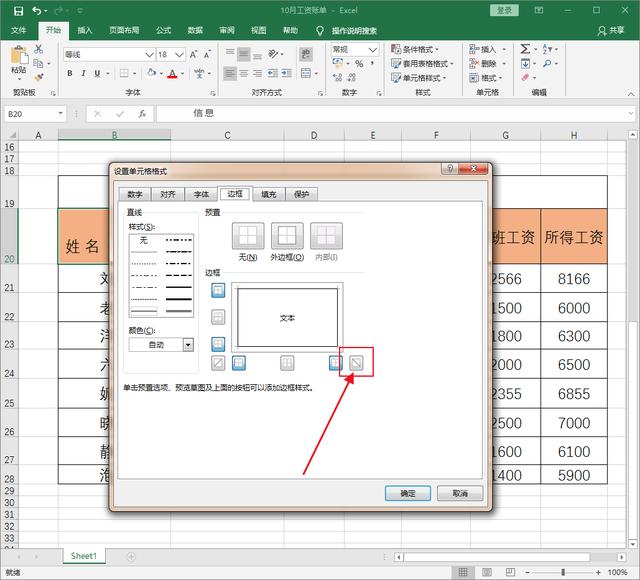This screenshot has height=580, width=640.
Task: Select the 无(N) border preset
Action: [x=248, y=236]
